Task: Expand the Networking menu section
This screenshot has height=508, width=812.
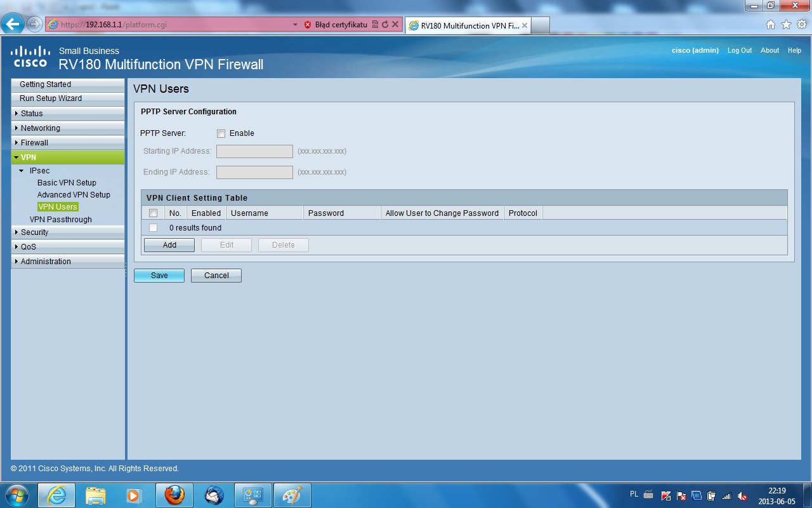Action: click(x=68, y=128)
